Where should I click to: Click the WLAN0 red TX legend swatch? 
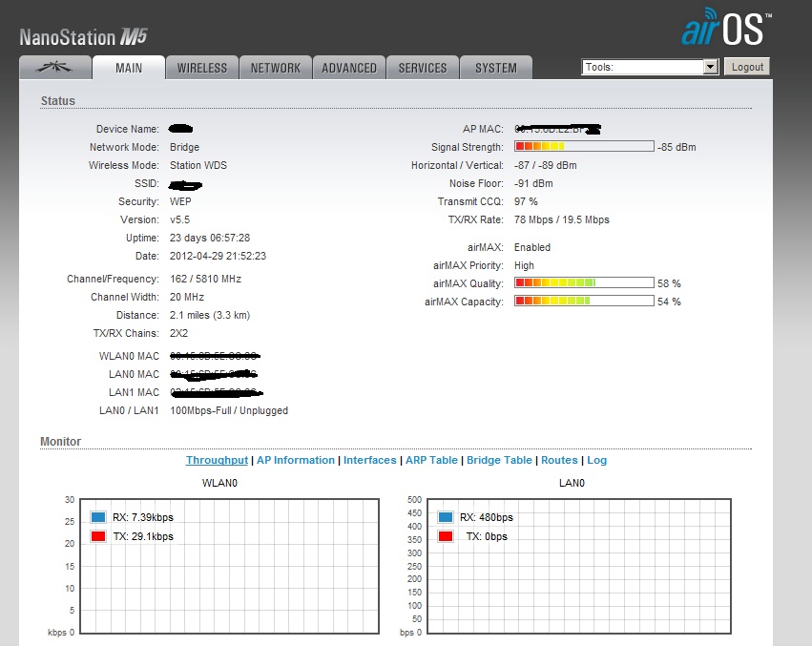(x=98, y=536)
